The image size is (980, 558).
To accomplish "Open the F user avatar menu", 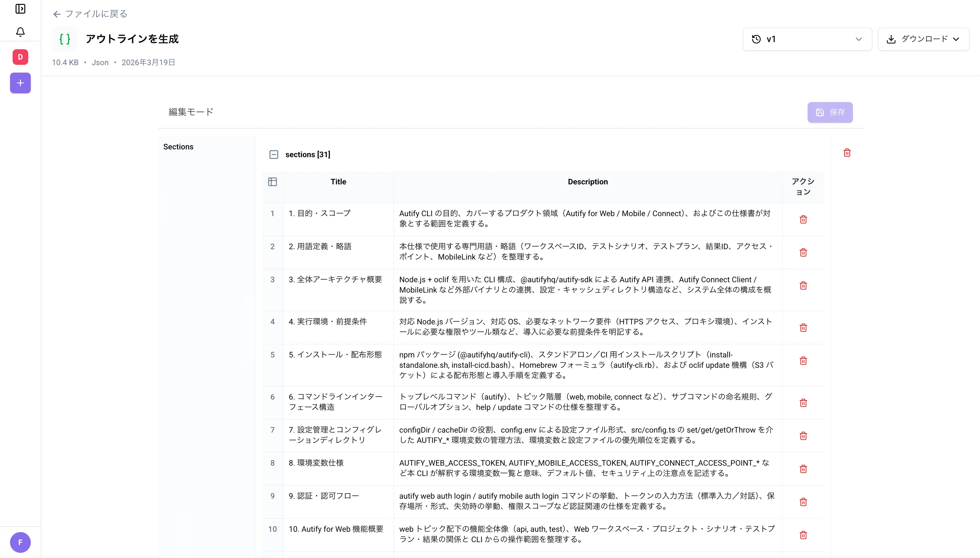I will pyautogui.click(x=20, y=542).
